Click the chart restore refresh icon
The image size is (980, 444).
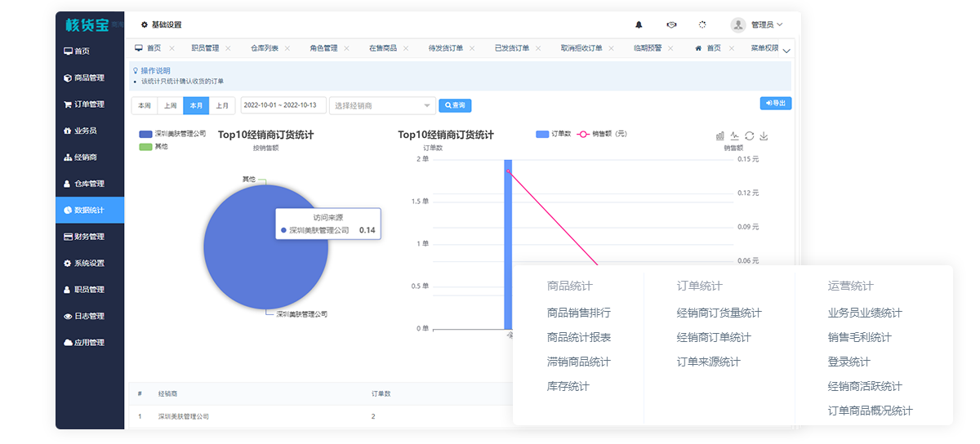pos(749,136)
